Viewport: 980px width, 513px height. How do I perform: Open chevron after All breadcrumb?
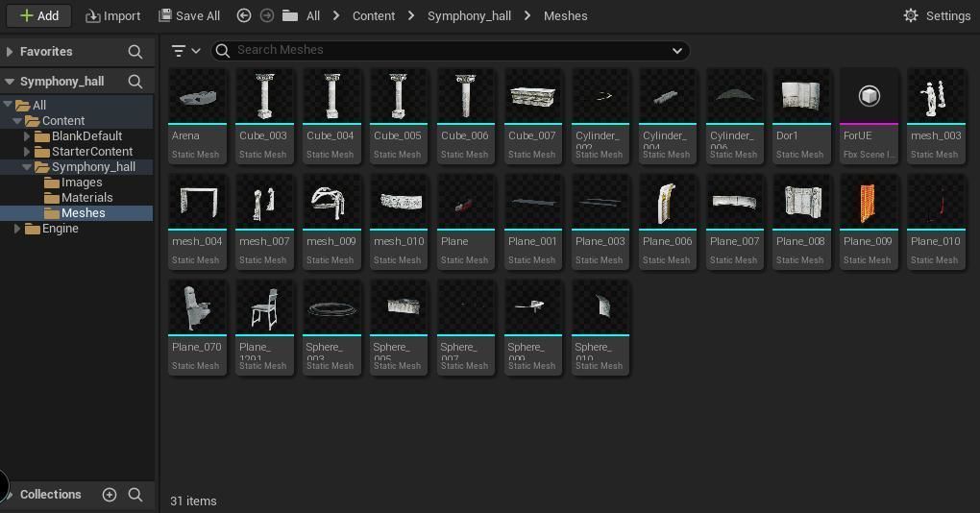point(336,15)
